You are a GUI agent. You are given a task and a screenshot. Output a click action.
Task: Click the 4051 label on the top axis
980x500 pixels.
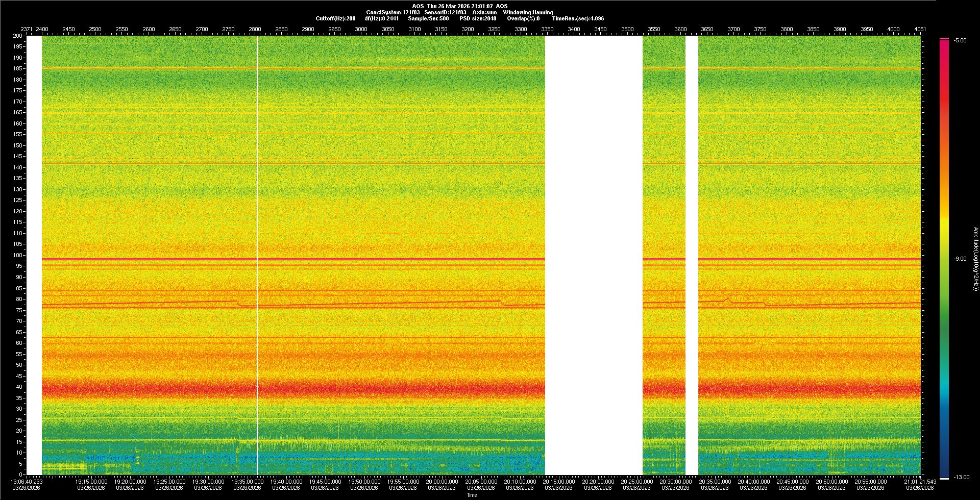[920, 29]
